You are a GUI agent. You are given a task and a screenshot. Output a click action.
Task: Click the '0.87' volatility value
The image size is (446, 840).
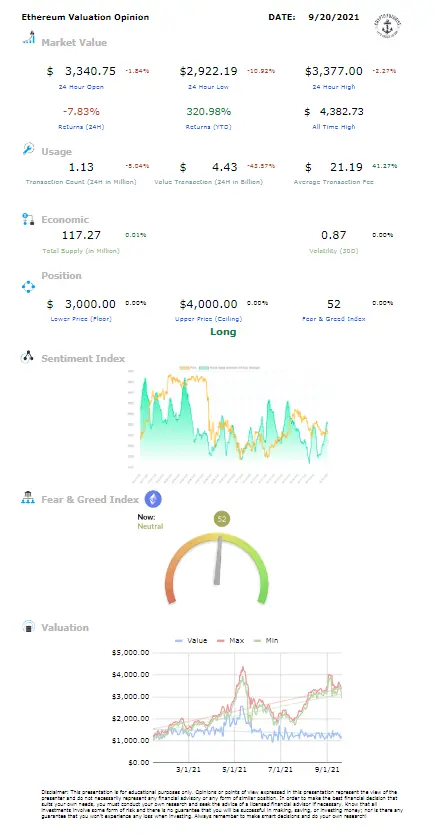[x=334, y=235]
